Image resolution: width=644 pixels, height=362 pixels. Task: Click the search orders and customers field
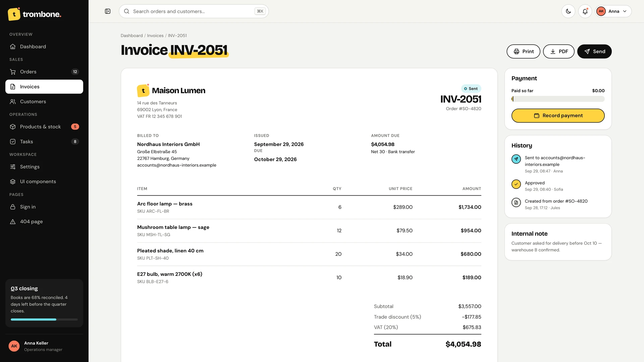click(x=194, y=11)
